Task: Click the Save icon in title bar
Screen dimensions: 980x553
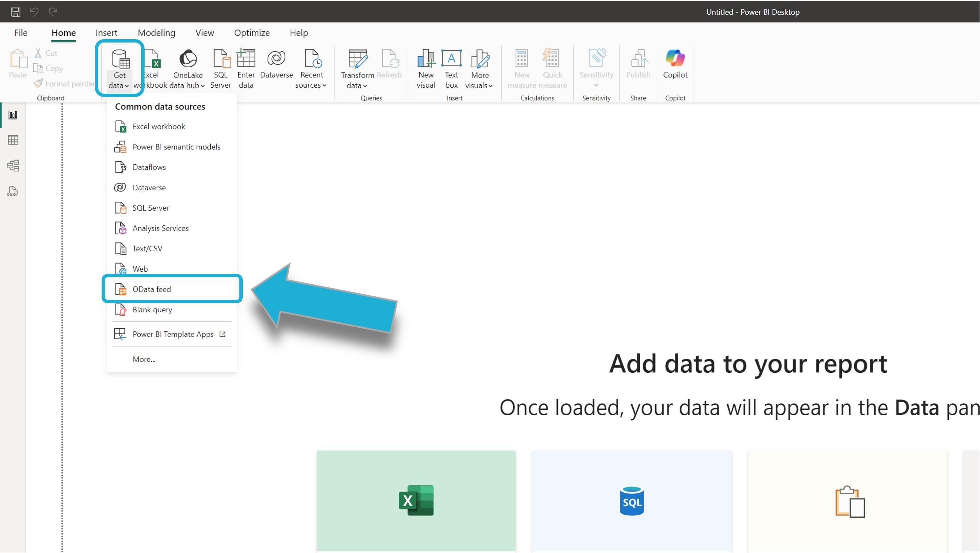Action: (15, 12)
